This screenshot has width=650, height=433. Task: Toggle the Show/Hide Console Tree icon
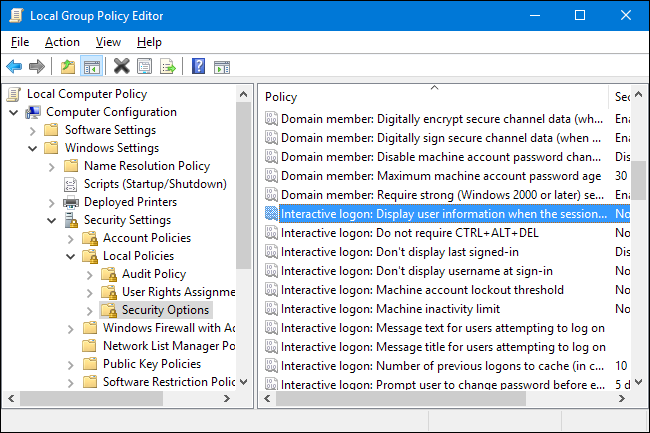click(x=91, y=66)
